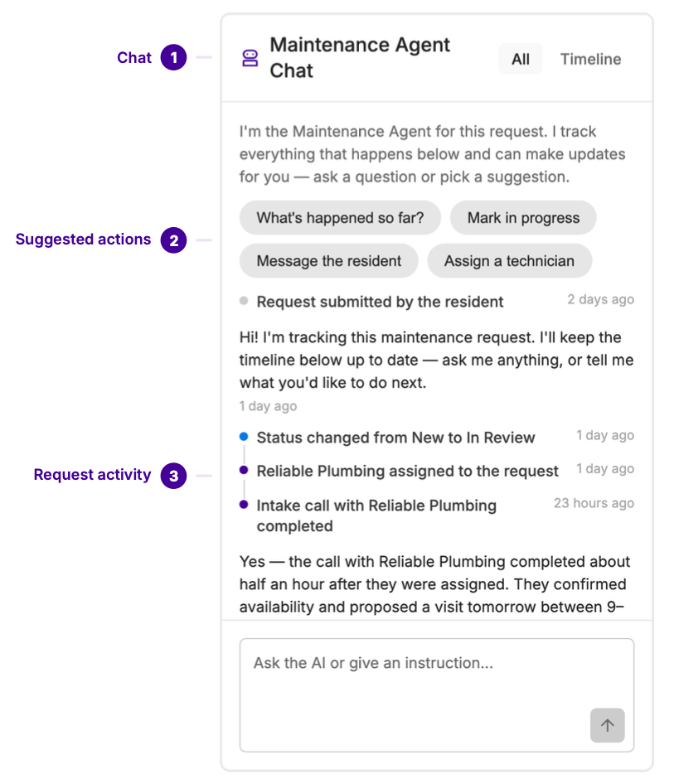Open the "Intake call with Reliable Plumbing completed" entry
The image size is (679, 784).
376,515
